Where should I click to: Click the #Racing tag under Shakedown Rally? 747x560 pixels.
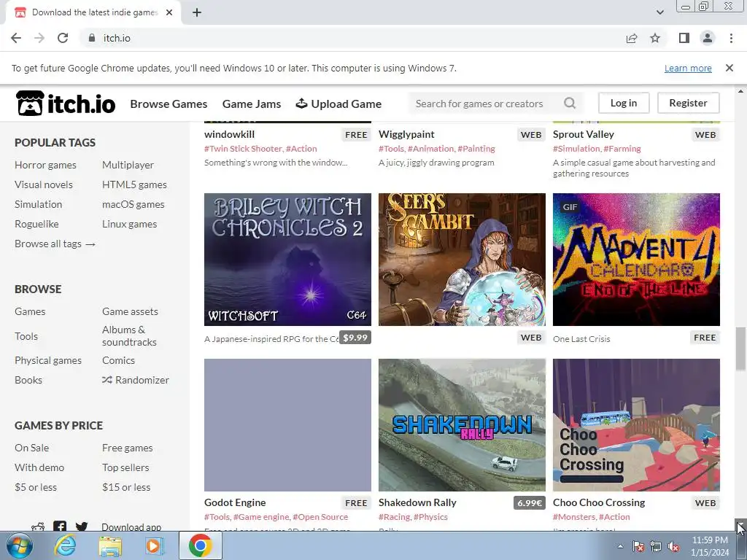(394, 517)
